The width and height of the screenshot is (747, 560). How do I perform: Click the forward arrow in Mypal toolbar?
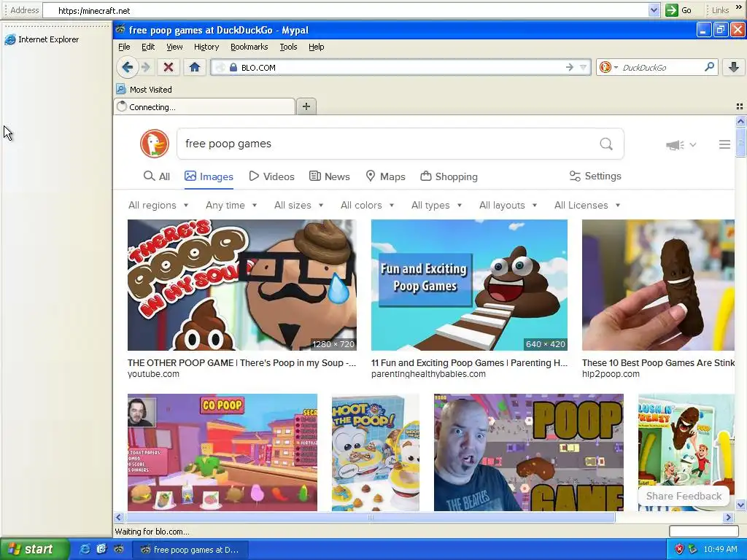[146, 67]
